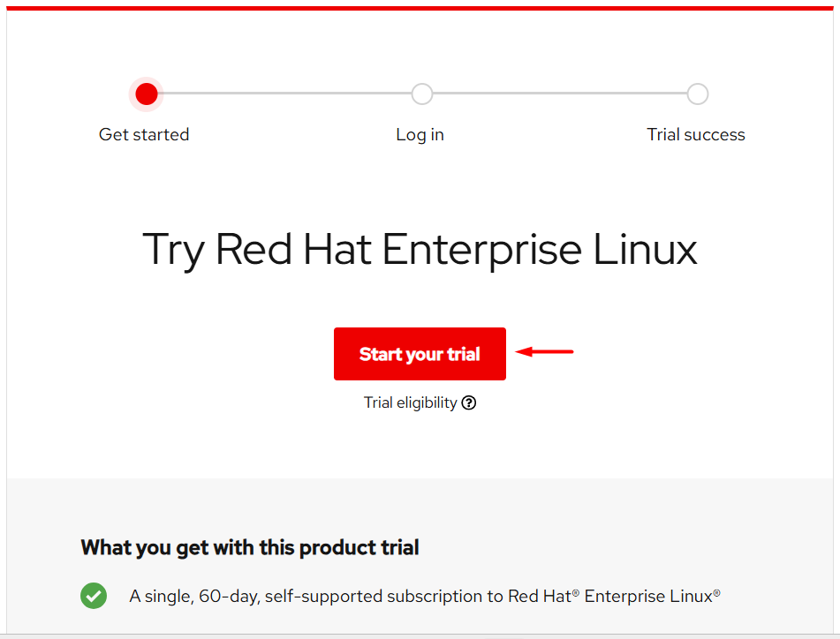Click the Try Red Hat Enterprise Linux heading
This screenshot has height=639, width=840.
(420, 249)
